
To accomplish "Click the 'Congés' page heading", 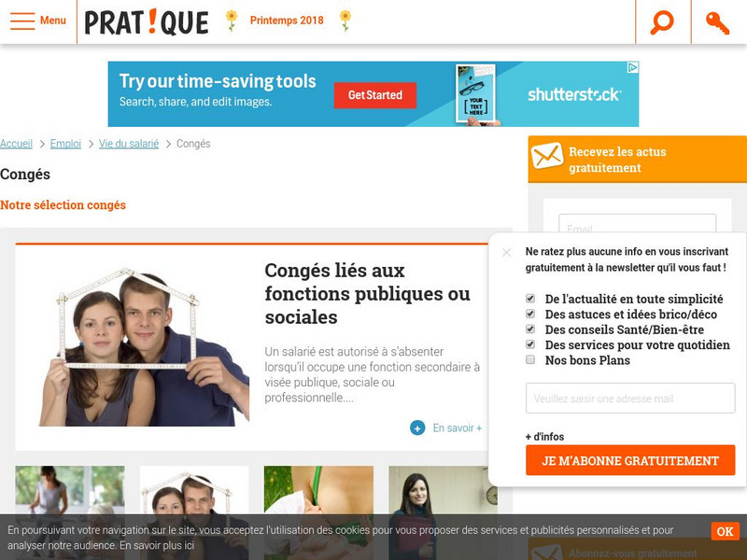I will (x=25, y=175).
